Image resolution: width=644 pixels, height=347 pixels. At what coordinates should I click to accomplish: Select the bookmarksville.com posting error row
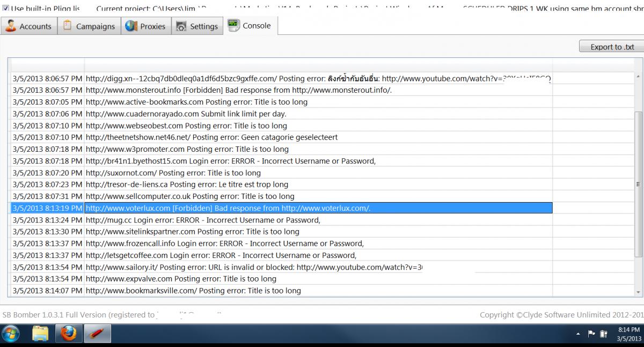coord(282,291)
